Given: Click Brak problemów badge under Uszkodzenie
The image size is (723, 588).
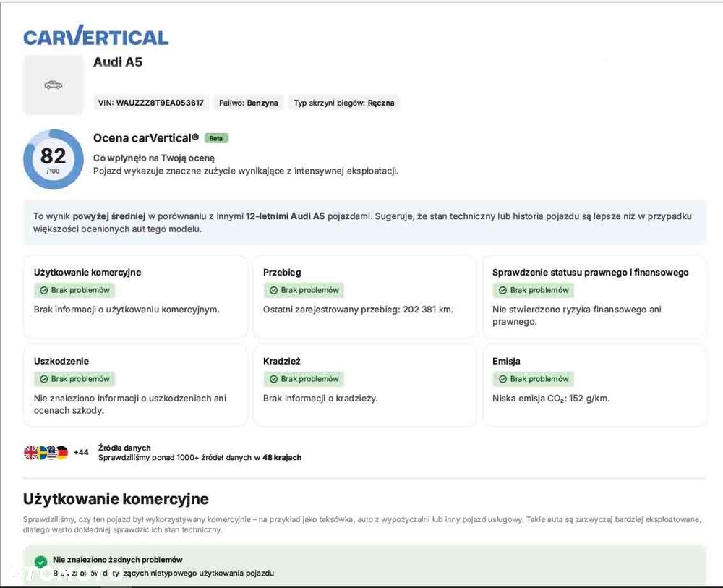Looking at the screenshot, I should pyautogui.click(x=74, y=379).
